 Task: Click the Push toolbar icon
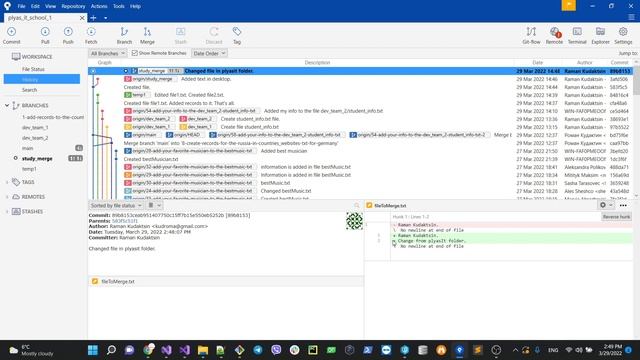pos(68,36)
